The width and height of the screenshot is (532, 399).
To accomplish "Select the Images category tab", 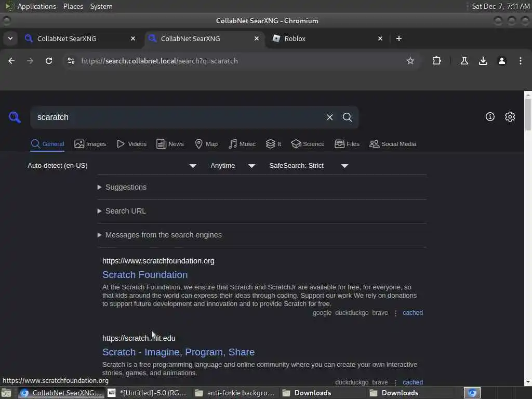I will (90, 144).
